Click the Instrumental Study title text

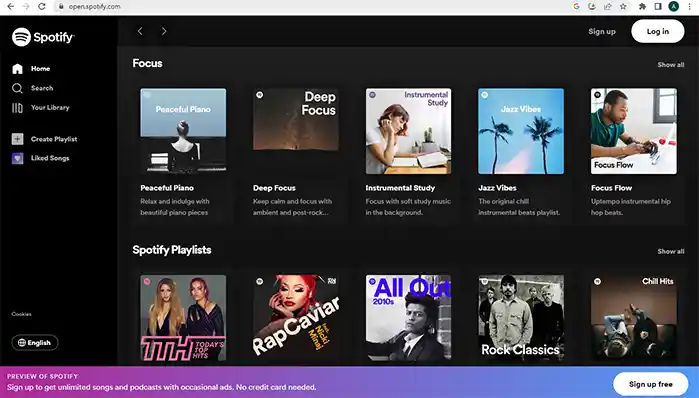400,188
